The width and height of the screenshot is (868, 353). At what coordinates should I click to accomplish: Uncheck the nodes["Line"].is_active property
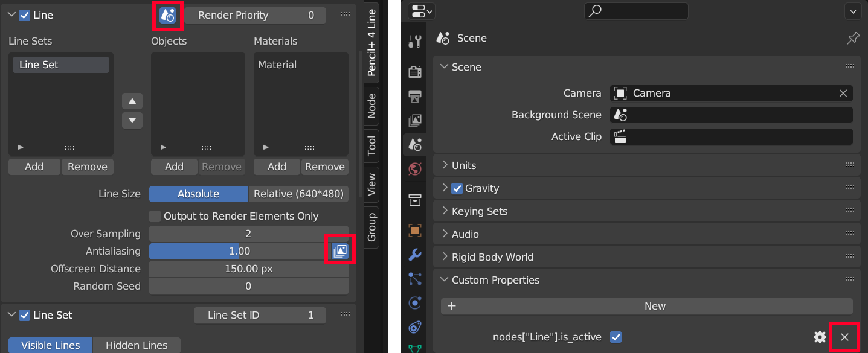click(x=616, y=337)
